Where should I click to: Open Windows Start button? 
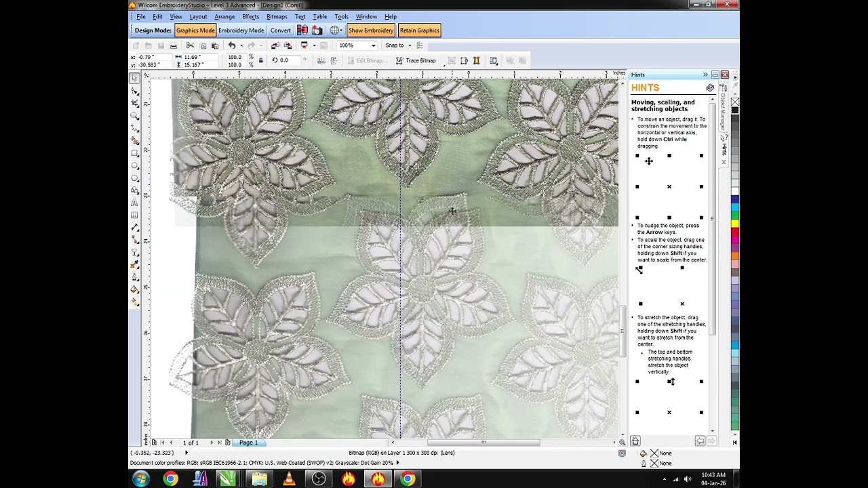pyautogui.click(x=141, y=479)
